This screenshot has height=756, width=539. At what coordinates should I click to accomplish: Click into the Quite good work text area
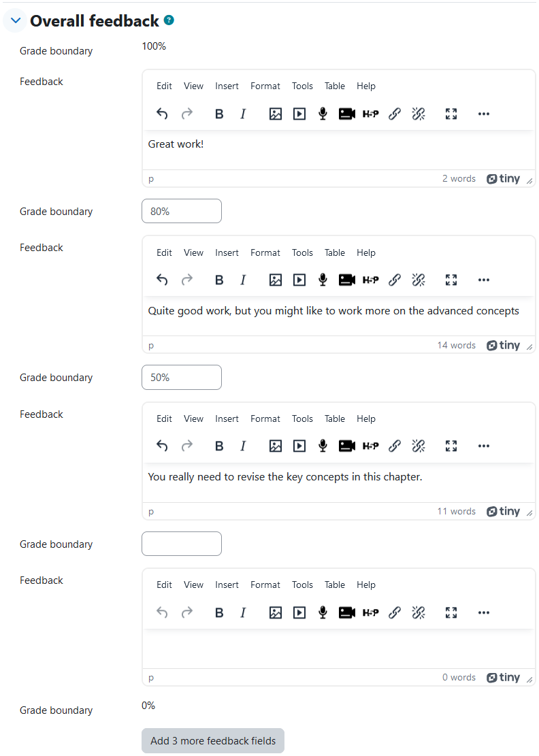tap(338, 316)
